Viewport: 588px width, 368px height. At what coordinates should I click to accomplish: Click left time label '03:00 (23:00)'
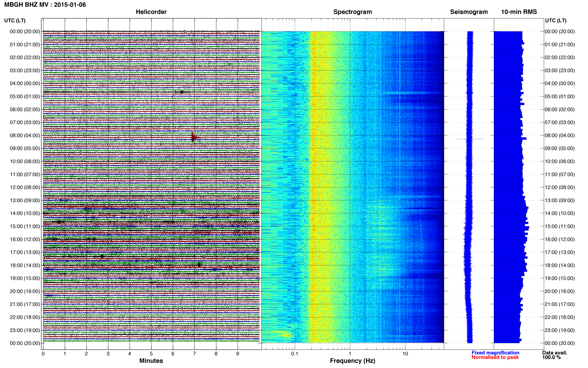click(25, 71)
